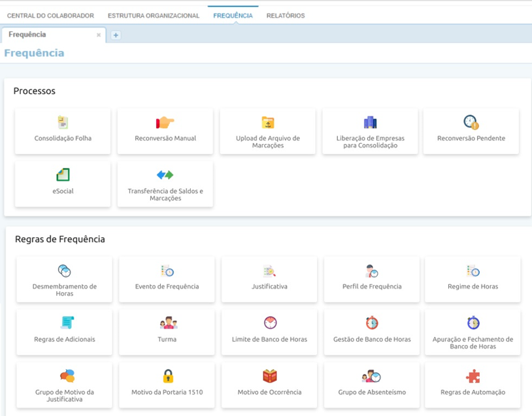Click the eSocial icon
The image size is (532, 416).
click(63, 175)
